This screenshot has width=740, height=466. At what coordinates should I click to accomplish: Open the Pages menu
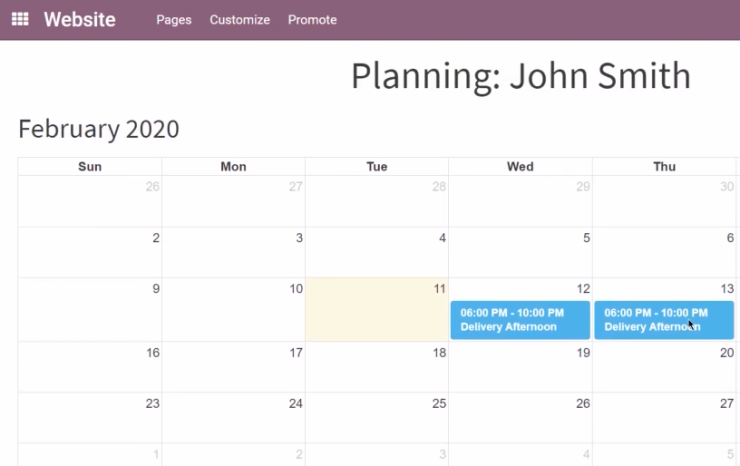(174, 20)
